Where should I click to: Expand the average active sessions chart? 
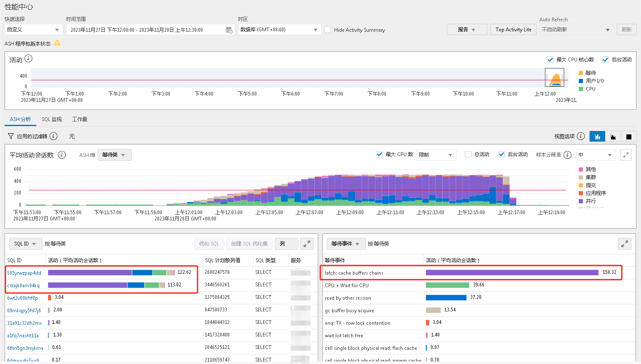(626, 155)
